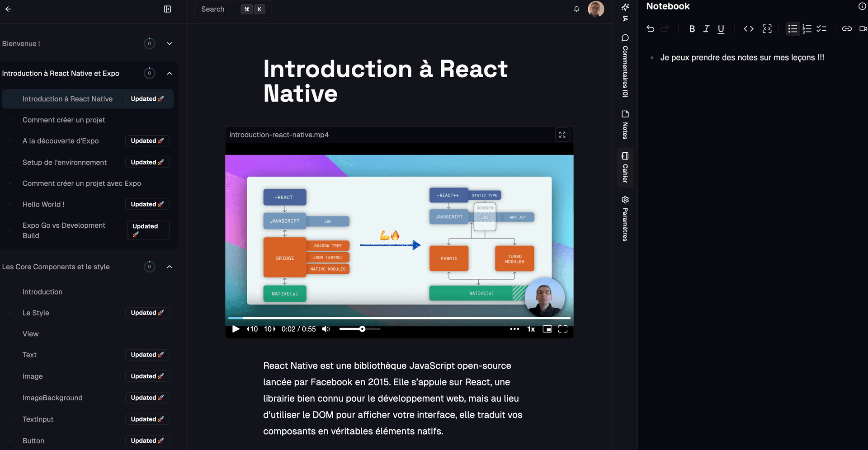Undo the last notebook edit
Image resolution: width=868 pixels, height=450 pixels.
[651, 28]
